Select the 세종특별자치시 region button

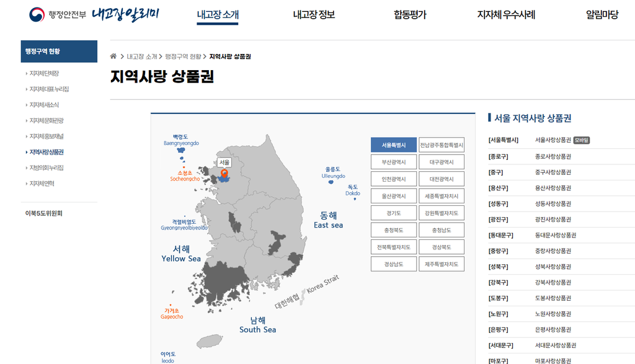click(442, 196)
